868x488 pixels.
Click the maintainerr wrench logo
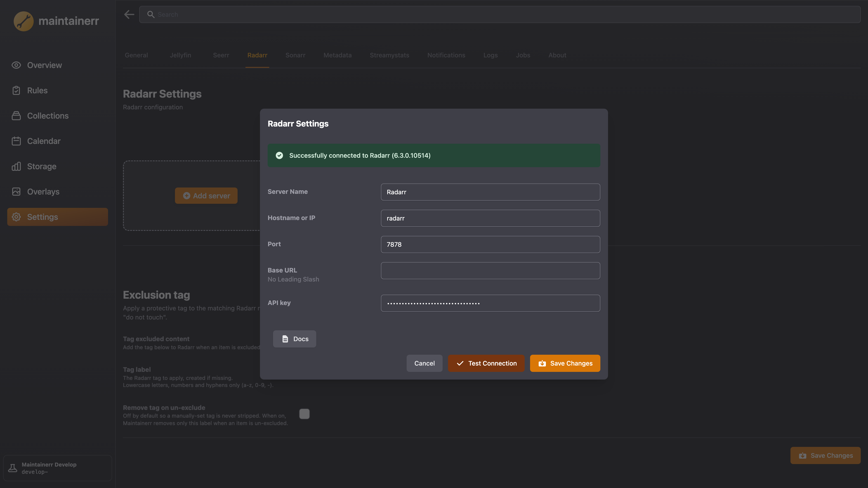click(x=24, y=21)
